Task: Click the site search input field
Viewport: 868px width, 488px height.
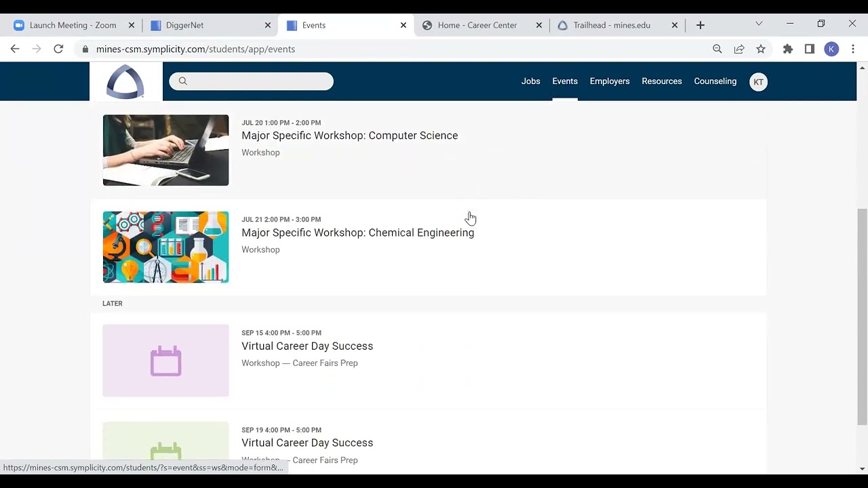Action: pos(258,81)
